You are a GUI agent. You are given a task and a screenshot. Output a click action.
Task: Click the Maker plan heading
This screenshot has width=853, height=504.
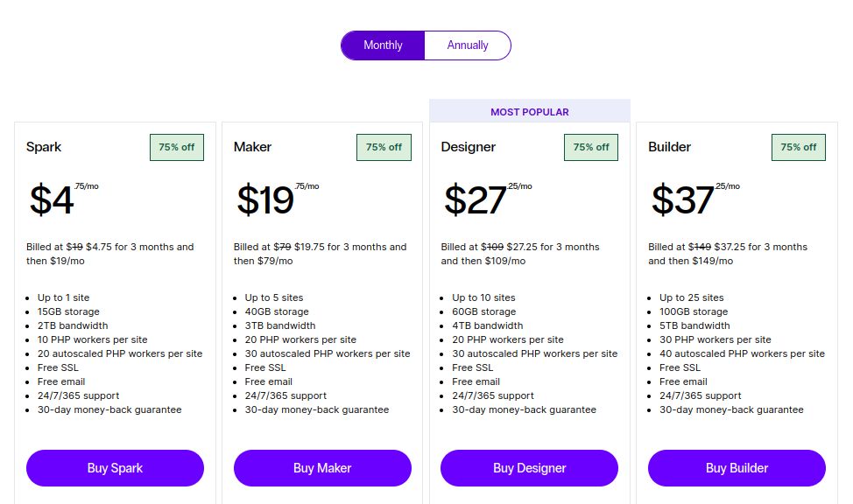[x=252, y=147]
